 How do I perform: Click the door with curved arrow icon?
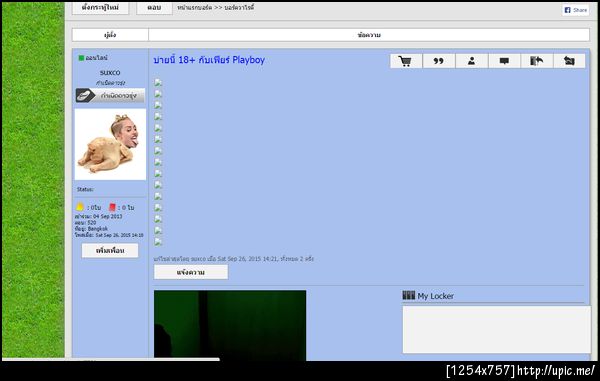(536, 60)
